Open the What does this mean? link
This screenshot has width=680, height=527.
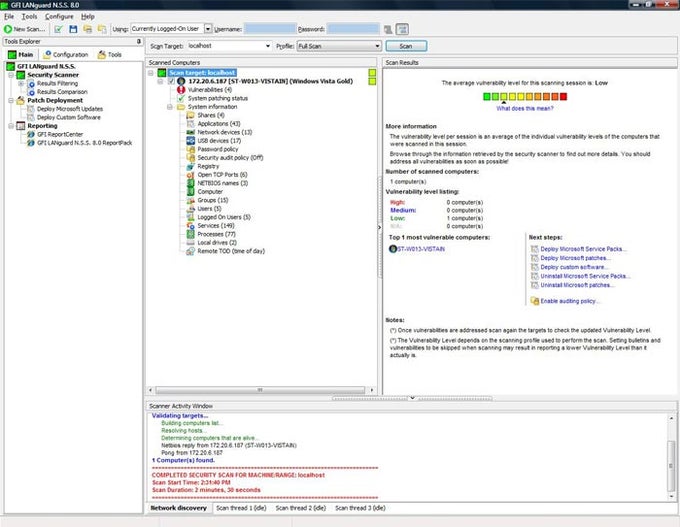click(525, 108)
